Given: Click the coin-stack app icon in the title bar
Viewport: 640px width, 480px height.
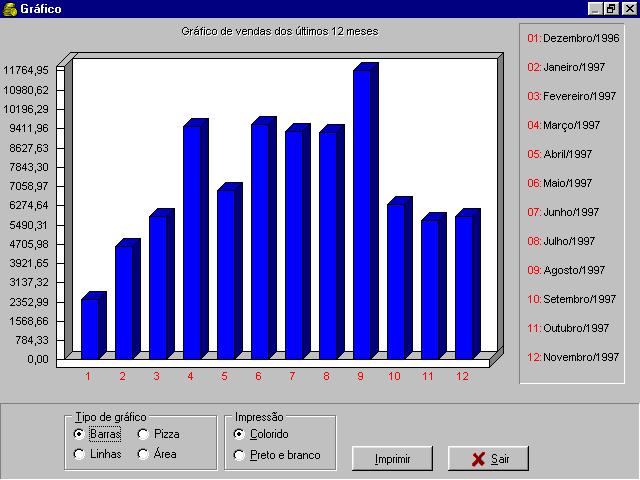Looking at the screenshot, I should (x=10, y=9).
